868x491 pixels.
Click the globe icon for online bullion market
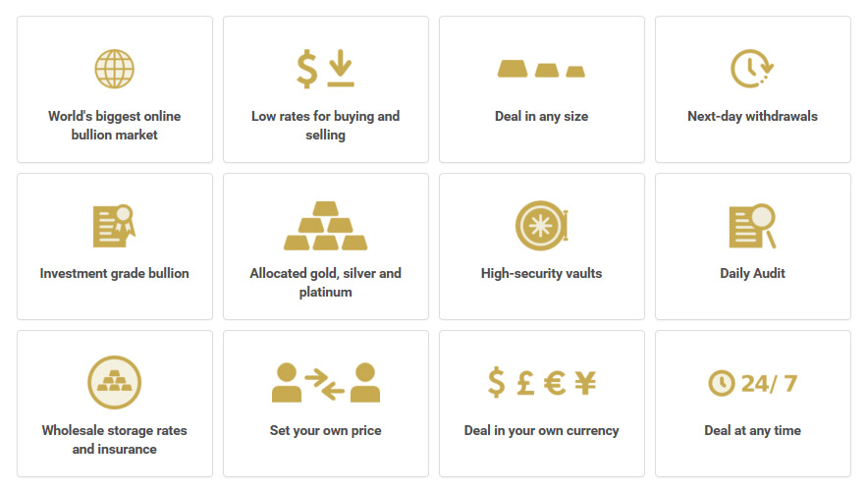pos(115,69)
